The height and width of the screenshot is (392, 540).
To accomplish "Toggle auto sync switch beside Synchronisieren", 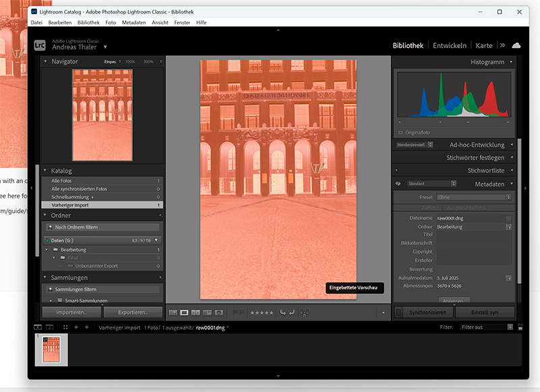I will (x=398, y=312).
